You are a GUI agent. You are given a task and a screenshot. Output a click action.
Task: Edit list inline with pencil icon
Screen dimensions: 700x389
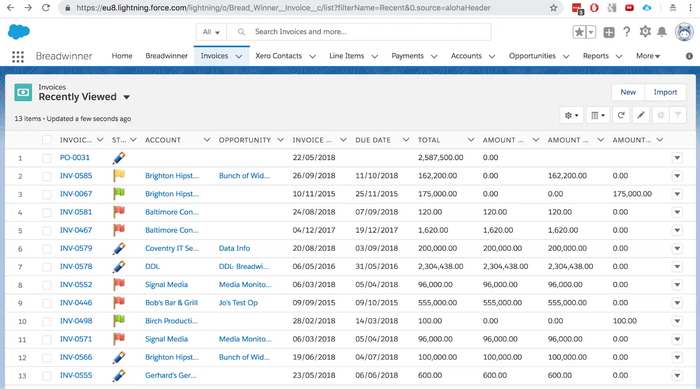(x=641, y=115)
